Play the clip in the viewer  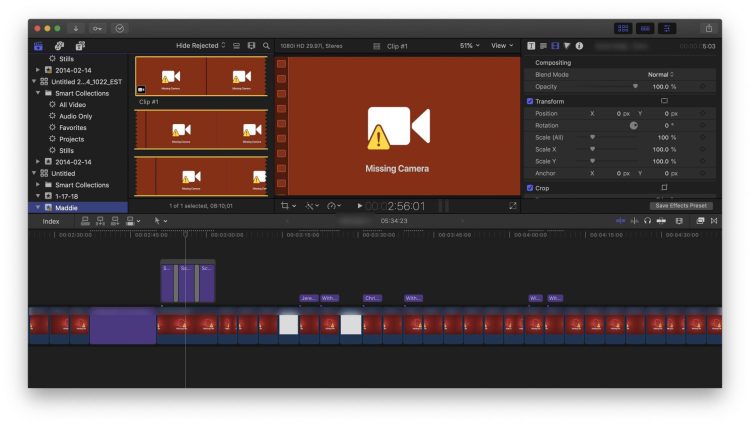pyautogui.click(x=359, y=206)
